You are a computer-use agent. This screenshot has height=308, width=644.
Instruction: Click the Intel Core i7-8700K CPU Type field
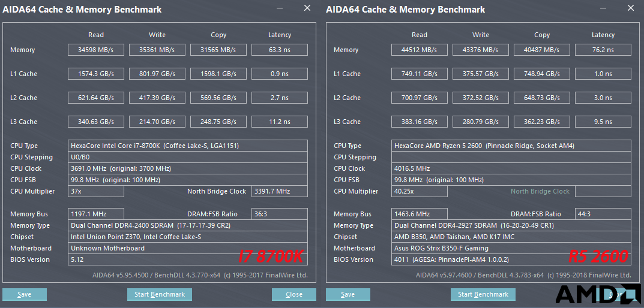click(188, 146)
